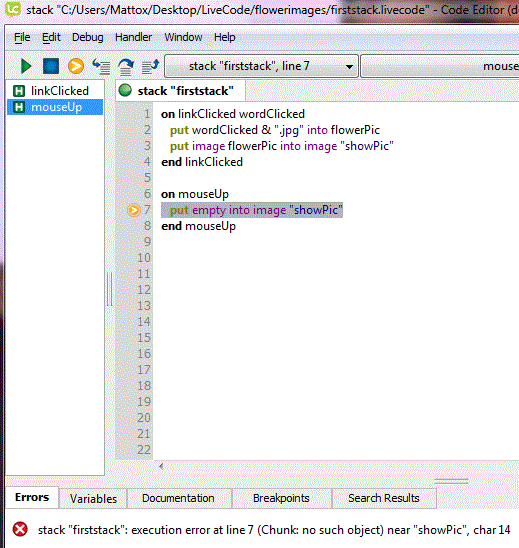Click the Step Into icon
519x548 pixels.
point(101,66)
